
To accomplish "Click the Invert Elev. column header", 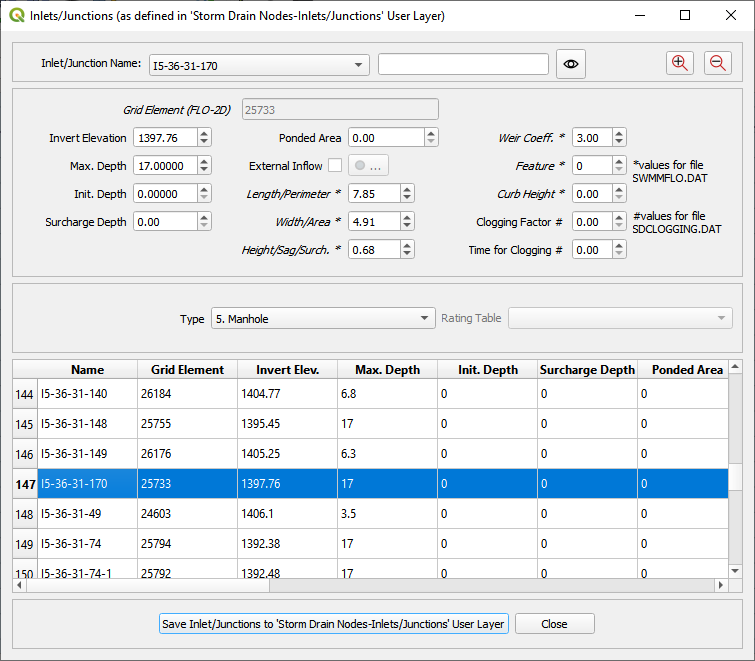I will click(x=287, y=370).
